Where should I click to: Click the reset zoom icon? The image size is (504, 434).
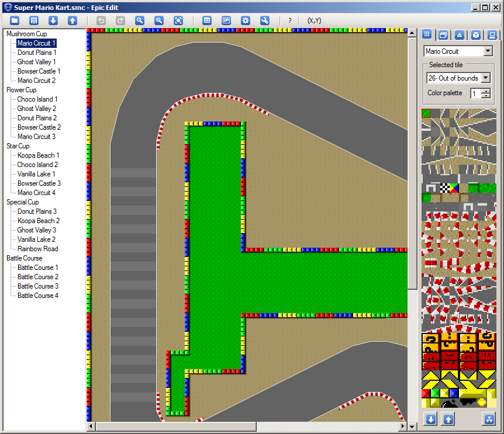point(178,20)
